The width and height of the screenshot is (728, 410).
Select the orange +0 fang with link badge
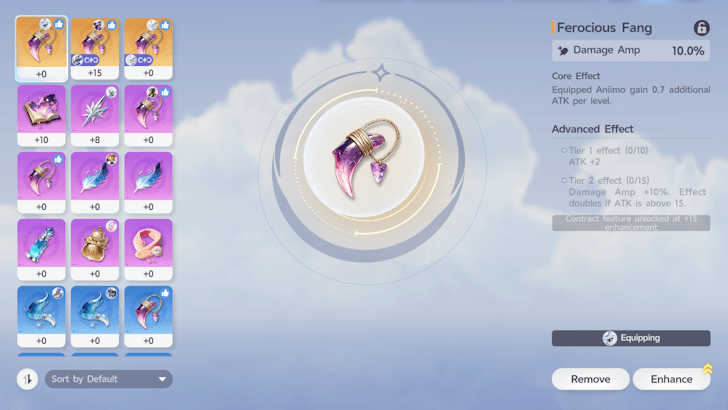[x=149, y=49]
